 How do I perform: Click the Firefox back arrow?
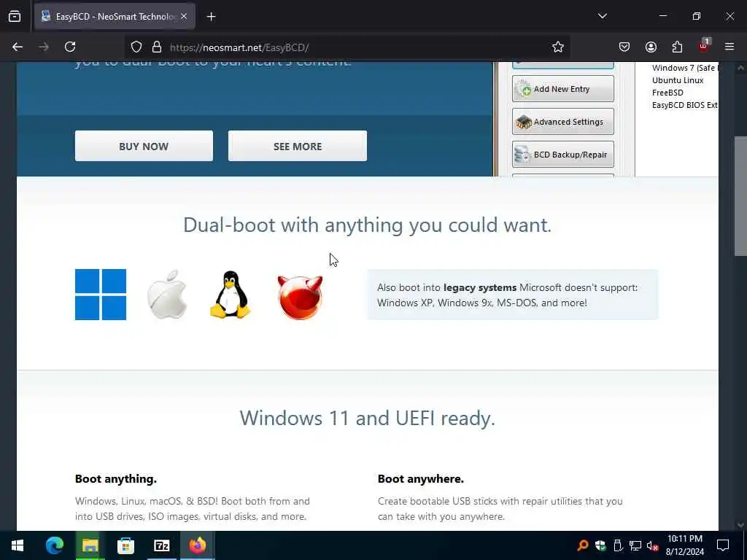tap(18, 47)
